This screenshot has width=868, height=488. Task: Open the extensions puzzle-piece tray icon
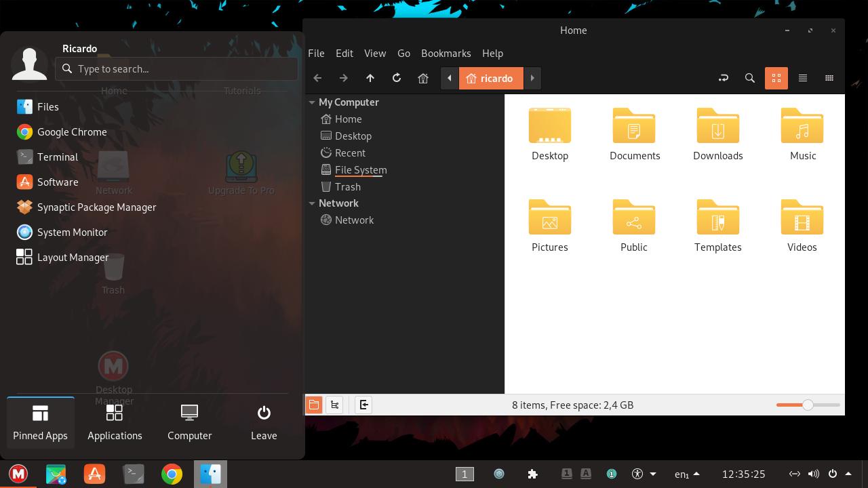pyautogui.click(x=532, y=474)
